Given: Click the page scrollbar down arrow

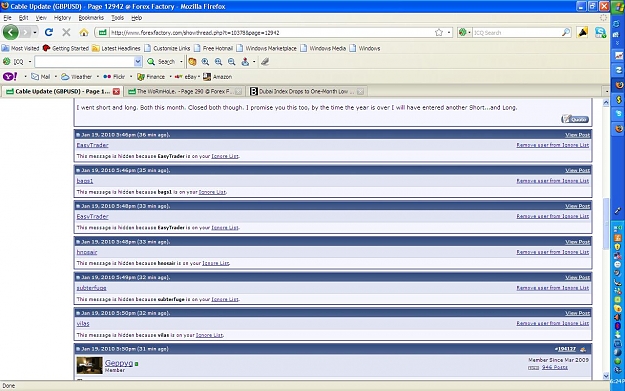Looking at the screenshot, I should pyautogui.click(x=606, y=376).
